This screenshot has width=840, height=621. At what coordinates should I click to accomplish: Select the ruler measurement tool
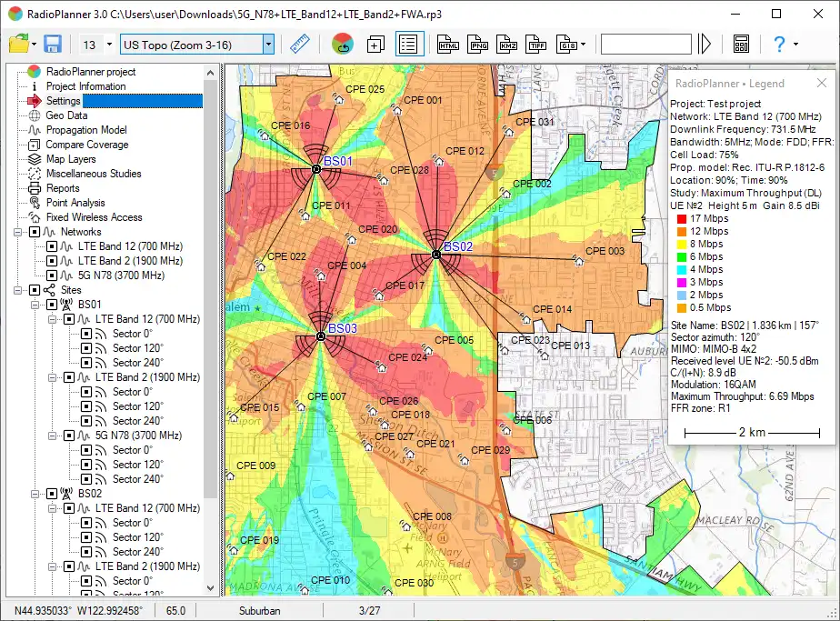[300, 44]
